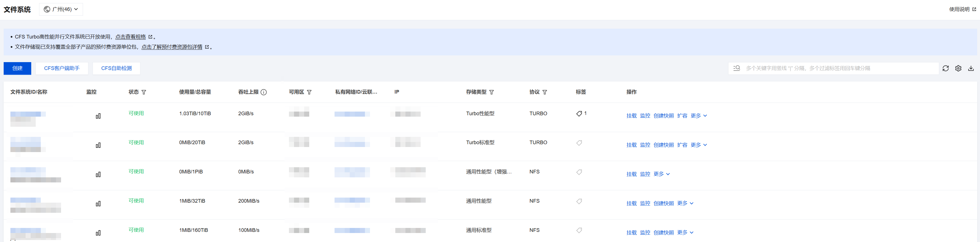Click the tag icon in Turbo标准型 row
This screenshot has height=242, width=980.
coord(579,143)
